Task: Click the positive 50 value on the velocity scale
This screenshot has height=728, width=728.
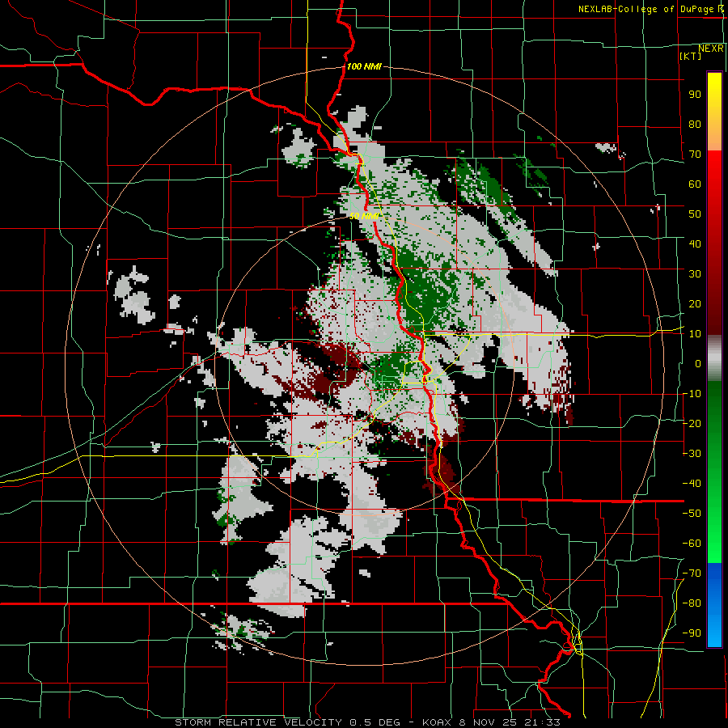Action: tap(695, 214)
